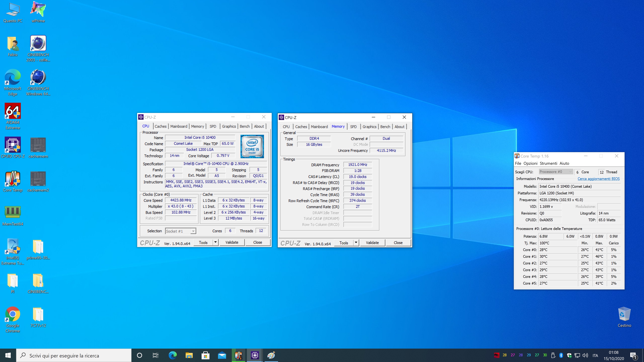Open the Windows Start menu
The image size is (644, 362).
8,355
